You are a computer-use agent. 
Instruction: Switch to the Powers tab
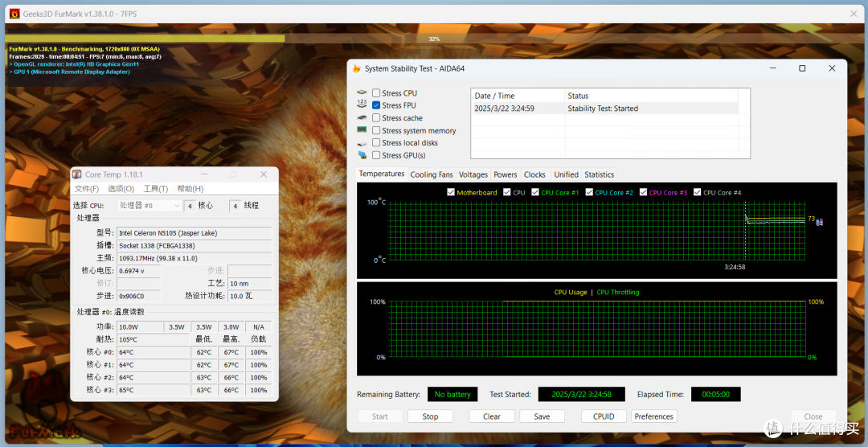[x=505, y=174]
